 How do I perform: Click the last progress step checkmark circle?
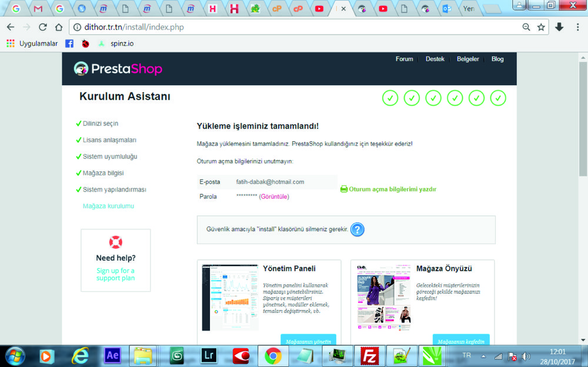[498, 98]
